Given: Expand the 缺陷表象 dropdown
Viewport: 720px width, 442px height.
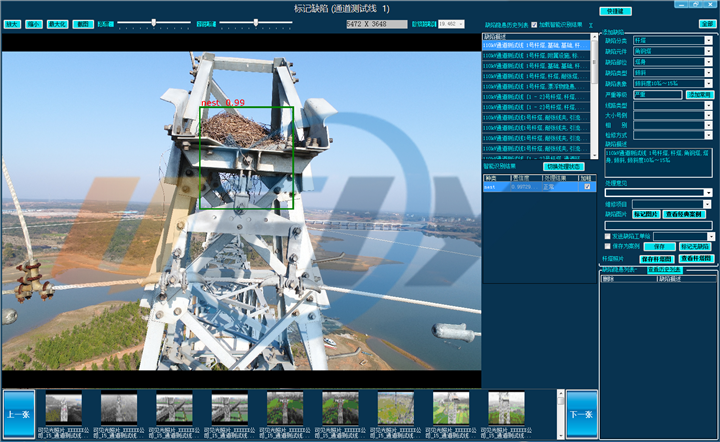Looking at the screenshot, I should point(709,84).
